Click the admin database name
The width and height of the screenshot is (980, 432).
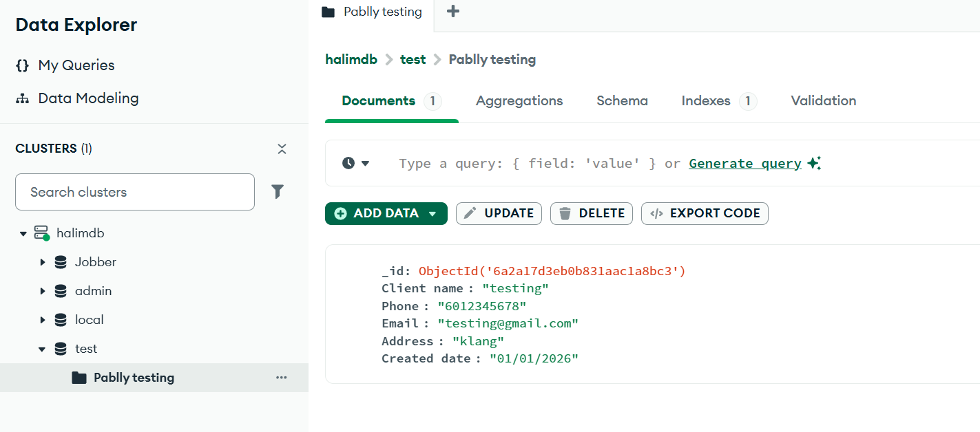93,291
